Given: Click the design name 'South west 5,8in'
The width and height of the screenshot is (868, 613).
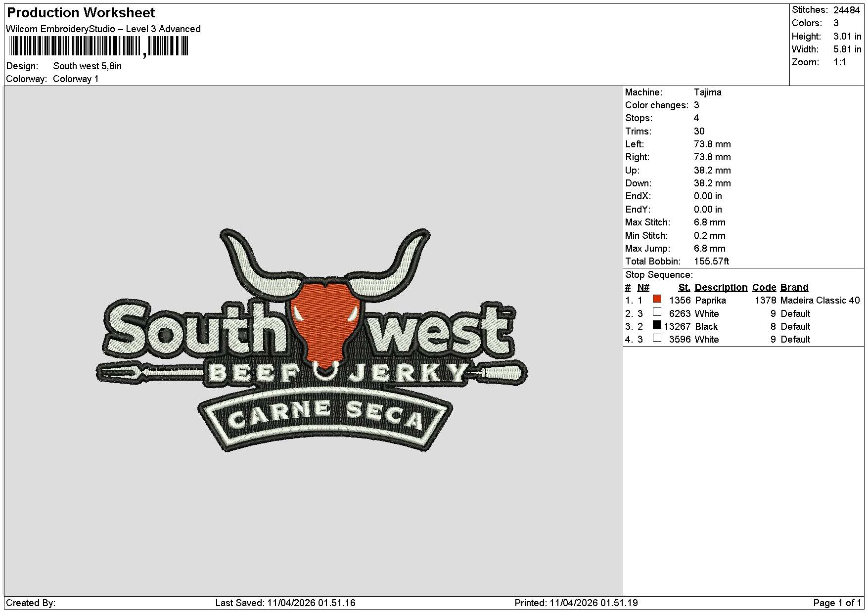Looking at the screenshot, I should [88, 66].
